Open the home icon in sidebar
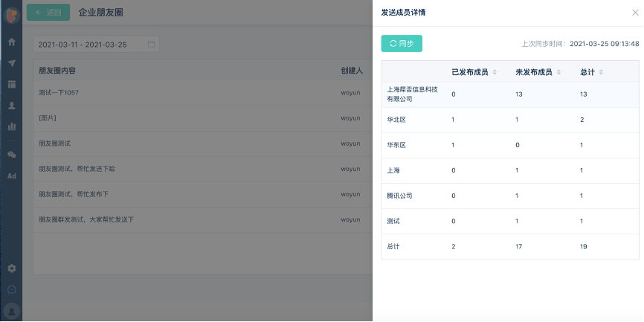Image resolution: width=644 pixels, height=322 pixels. click(x=12, y=42)
